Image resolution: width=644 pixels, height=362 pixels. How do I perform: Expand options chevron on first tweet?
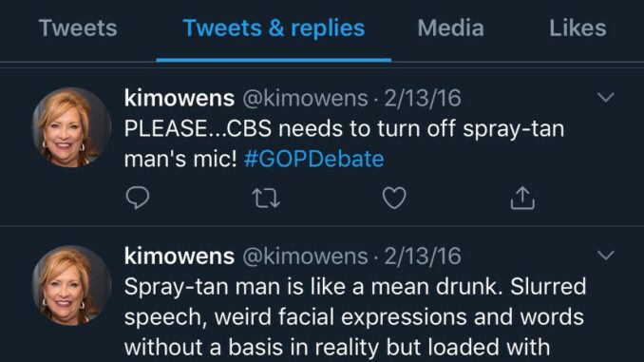[605, 97]
